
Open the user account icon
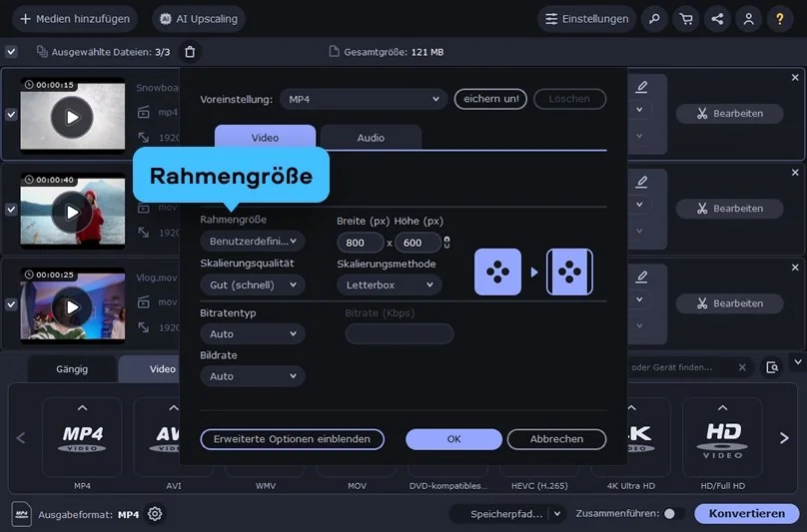tap(748, 19)
